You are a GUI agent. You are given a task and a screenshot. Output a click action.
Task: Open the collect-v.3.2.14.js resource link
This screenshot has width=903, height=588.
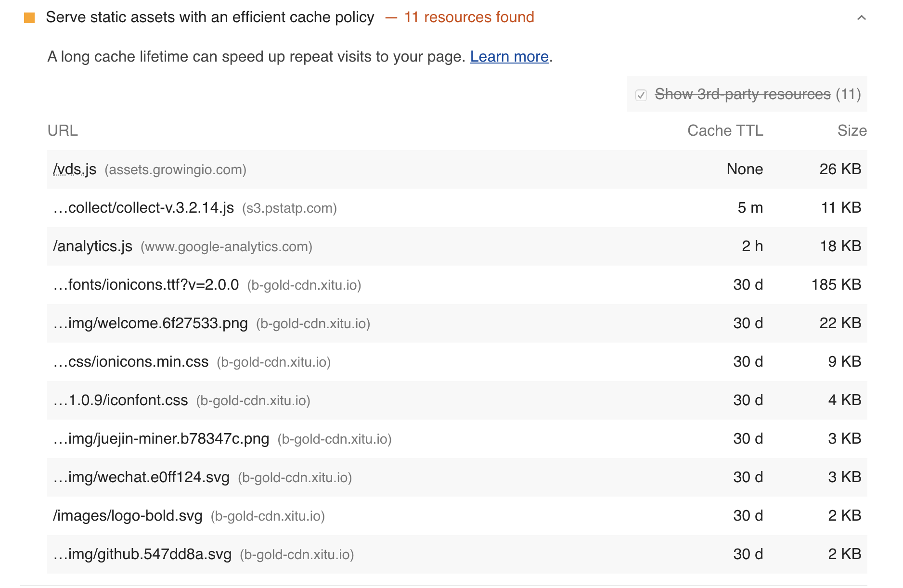click(x=143, y=208)
